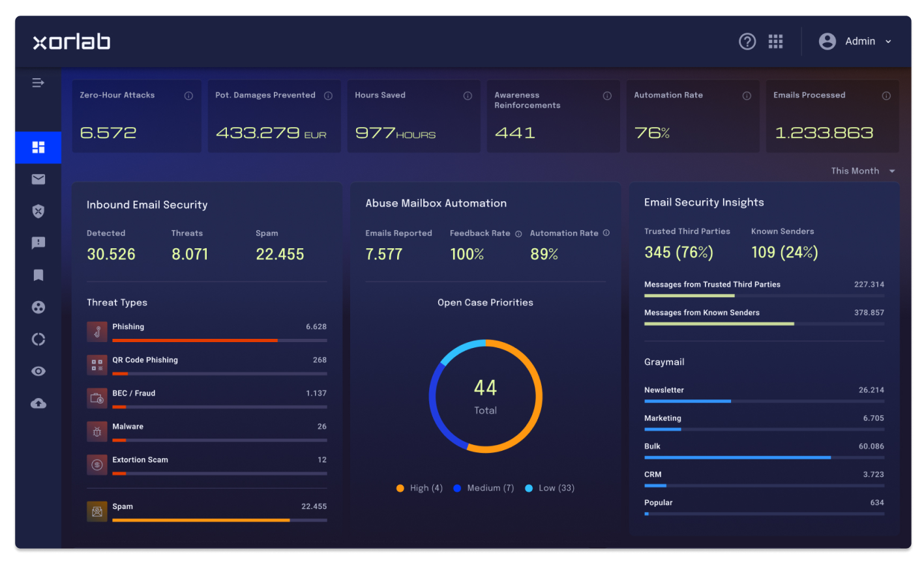This screenshot has width=924, height=563.
Task: Click the Newsletter graymail progress bar
Action: click(x=764, y=401)
